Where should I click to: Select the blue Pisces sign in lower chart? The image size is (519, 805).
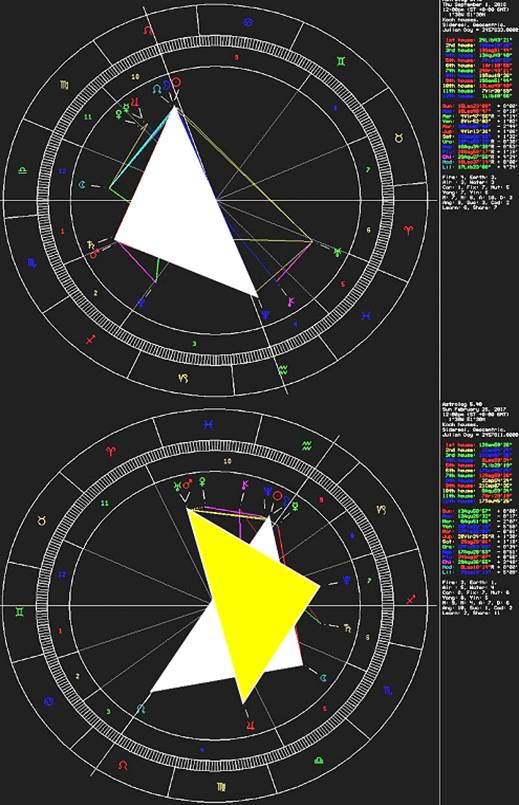(209, 424)
